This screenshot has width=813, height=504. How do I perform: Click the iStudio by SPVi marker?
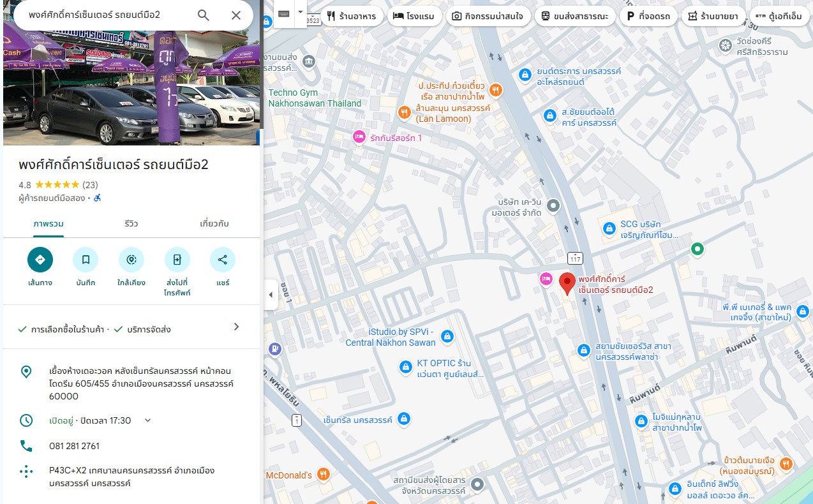447,336
